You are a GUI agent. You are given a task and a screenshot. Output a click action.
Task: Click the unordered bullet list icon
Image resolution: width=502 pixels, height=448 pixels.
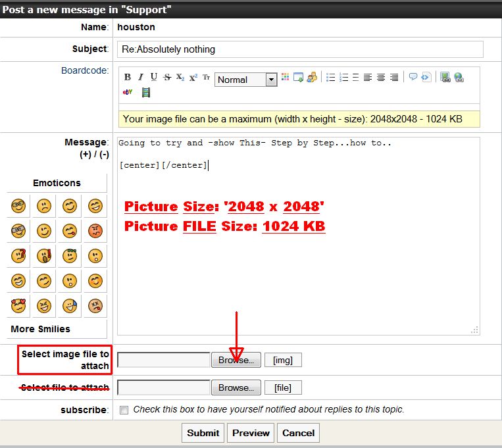click(331, 77)
